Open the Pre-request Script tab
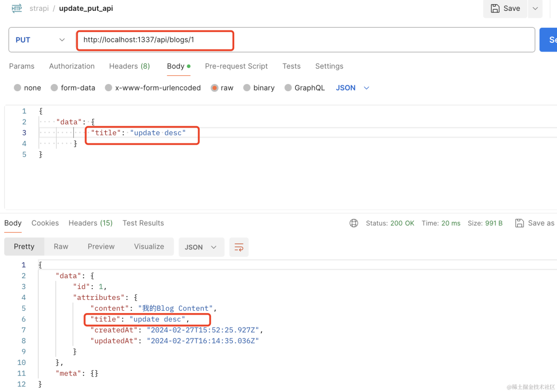The height and width of the screenshot is (392, 557). tap(236, 66)
